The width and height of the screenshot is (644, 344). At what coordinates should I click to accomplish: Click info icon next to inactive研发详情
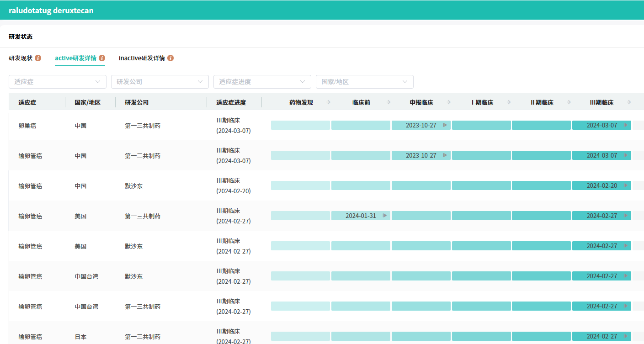170,58
